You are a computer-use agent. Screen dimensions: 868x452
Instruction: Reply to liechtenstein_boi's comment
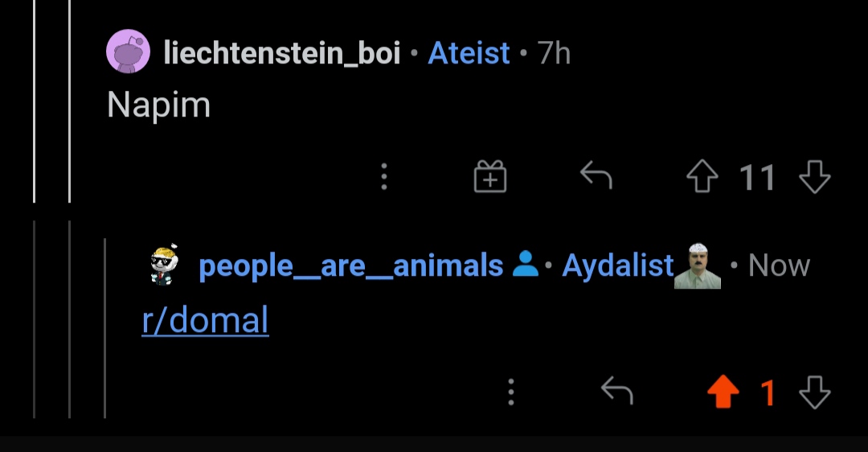(x=596, y=176)
